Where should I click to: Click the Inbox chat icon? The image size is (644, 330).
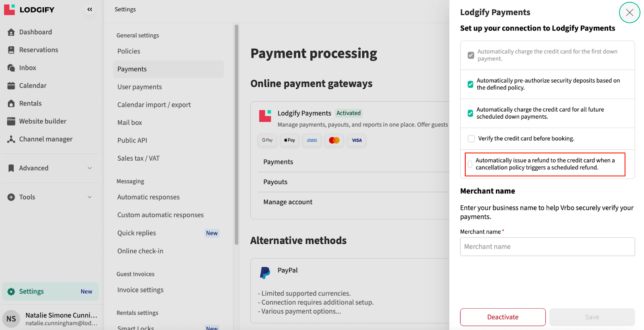(x=11, y=68)
